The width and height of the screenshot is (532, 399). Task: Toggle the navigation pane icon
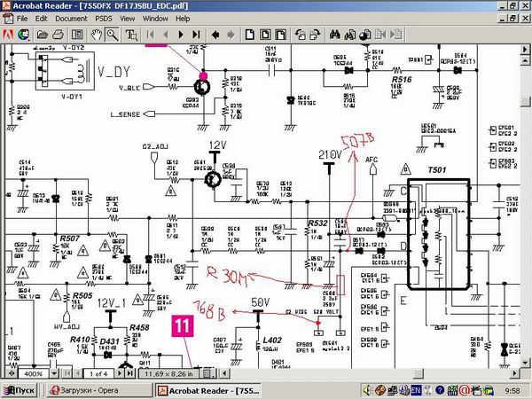click(x=77, y=35)
